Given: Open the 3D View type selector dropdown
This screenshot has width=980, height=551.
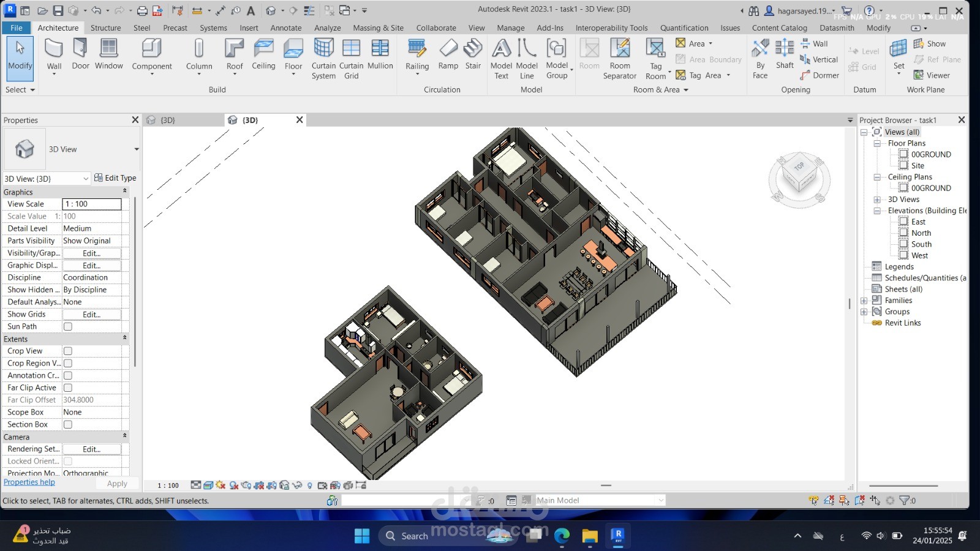Looking at the screenshot, I should 136,149.
